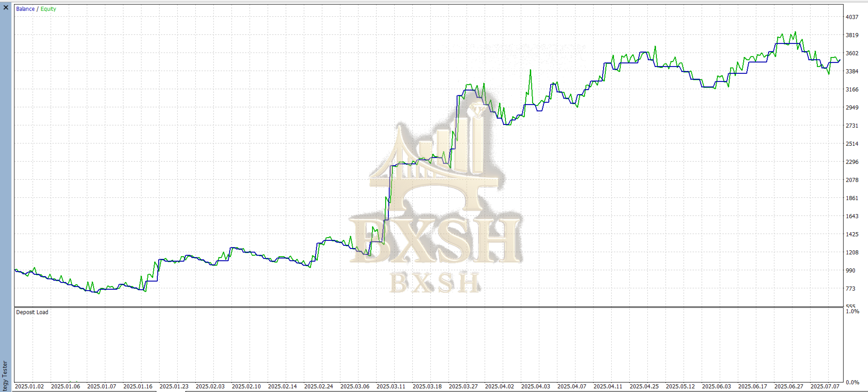Select the 2025.02.14 date label
This screenshot has width=868, height=392.
pos(283,387)
